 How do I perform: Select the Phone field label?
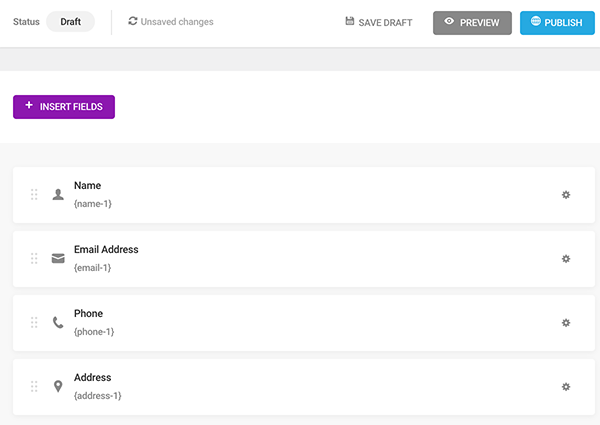[x=88, y=314]
